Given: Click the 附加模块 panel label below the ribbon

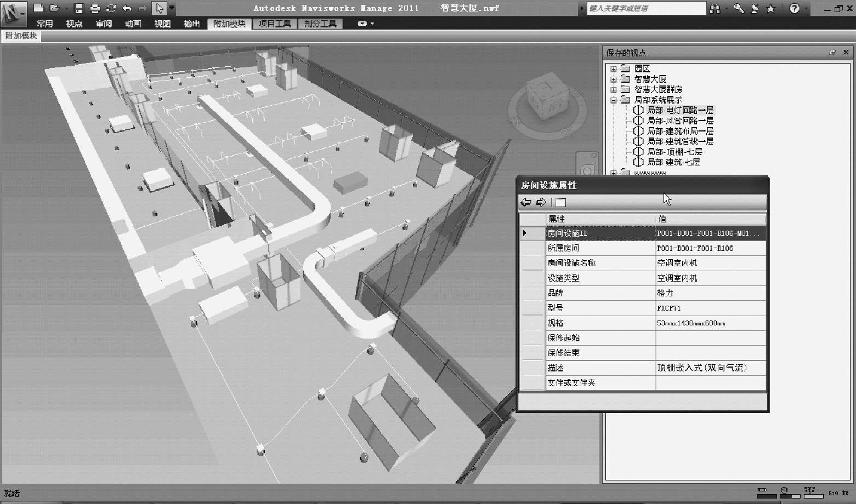Looking at the screenshot, I should (21, 36).
